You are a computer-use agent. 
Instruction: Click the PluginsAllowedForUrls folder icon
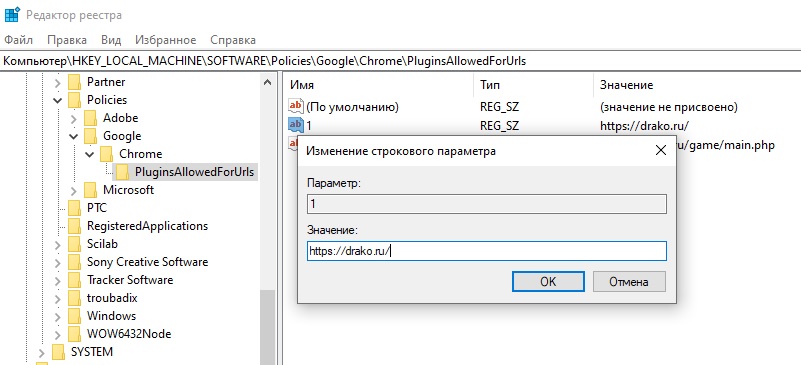(123, 172)
